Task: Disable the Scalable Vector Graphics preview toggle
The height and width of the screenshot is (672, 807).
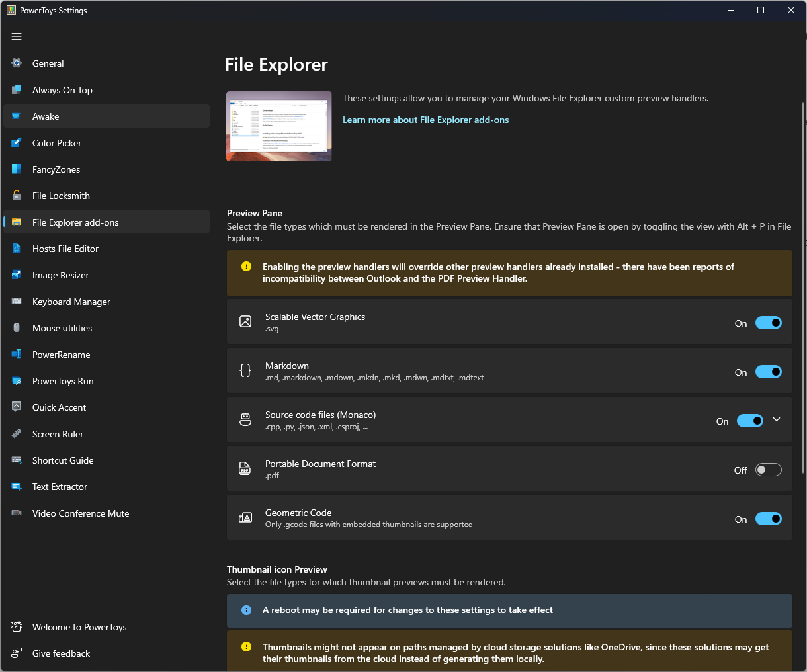Action: pos(768,323)
